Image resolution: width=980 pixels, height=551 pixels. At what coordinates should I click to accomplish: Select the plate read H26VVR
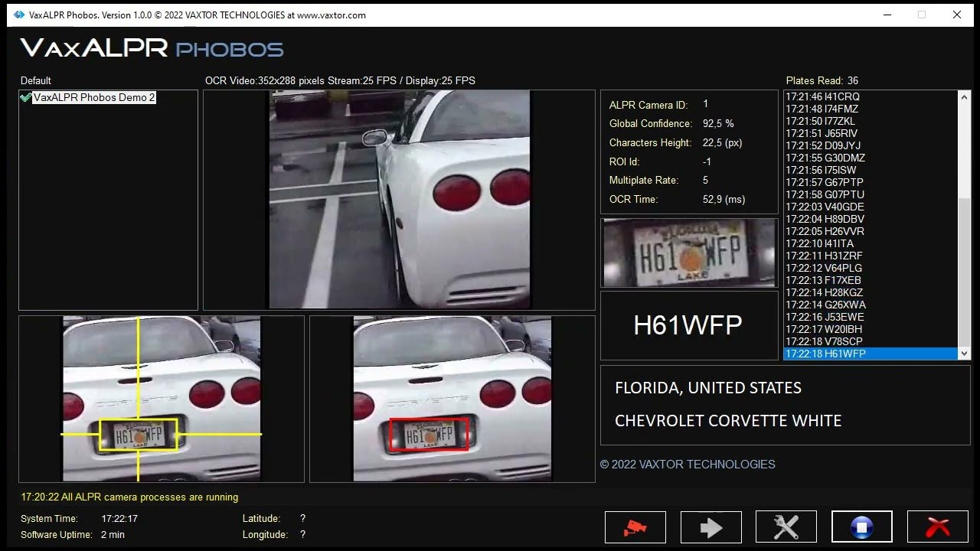tap(871, 231)
